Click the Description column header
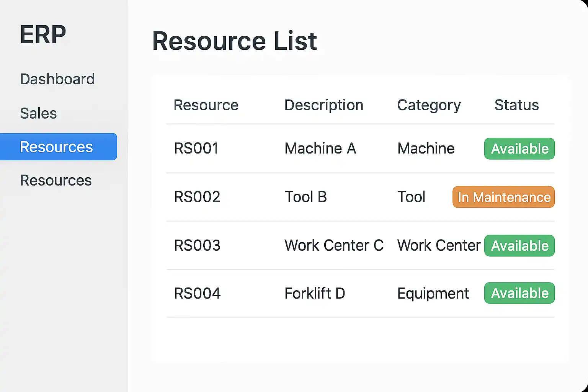 (323, 105)
